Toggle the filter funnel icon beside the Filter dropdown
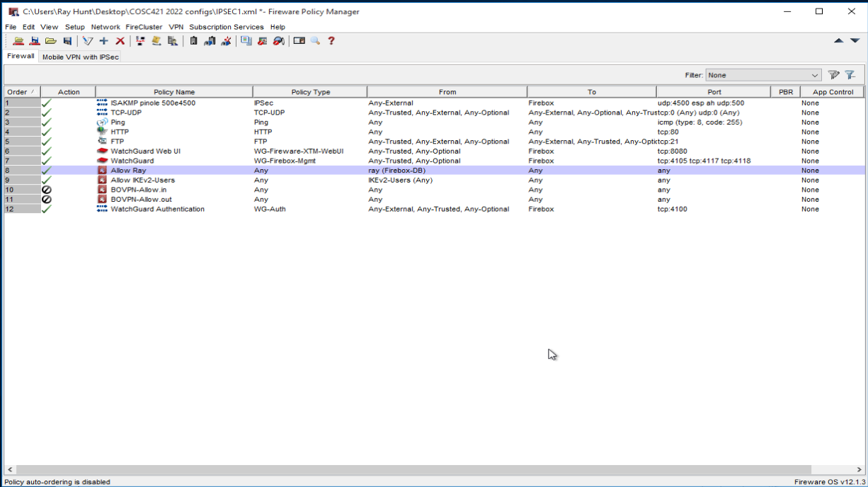This screenshot has width=868, height=487. pyautogui.click(x=849, y=74)
